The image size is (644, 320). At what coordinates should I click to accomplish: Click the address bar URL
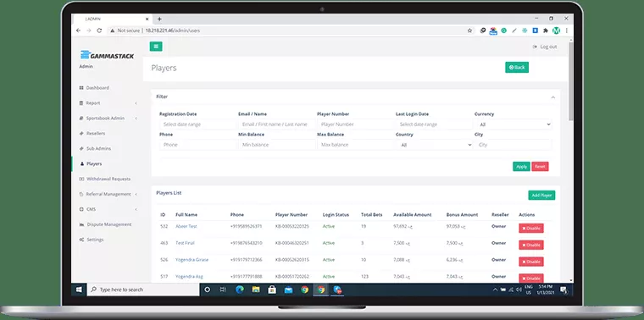[173, 30]
